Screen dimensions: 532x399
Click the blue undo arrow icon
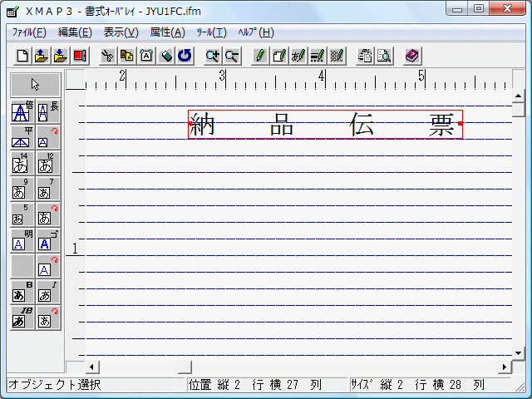coord(185,56)
